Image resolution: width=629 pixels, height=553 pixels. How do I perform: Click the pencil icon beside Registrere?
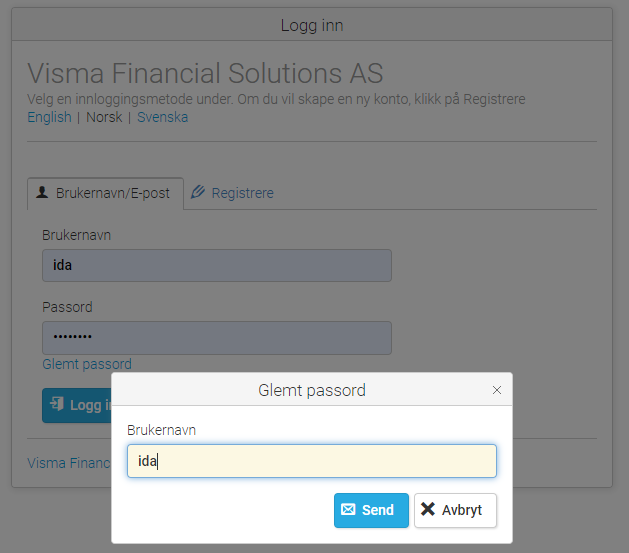pyautogui.click(x=197, y=192)
